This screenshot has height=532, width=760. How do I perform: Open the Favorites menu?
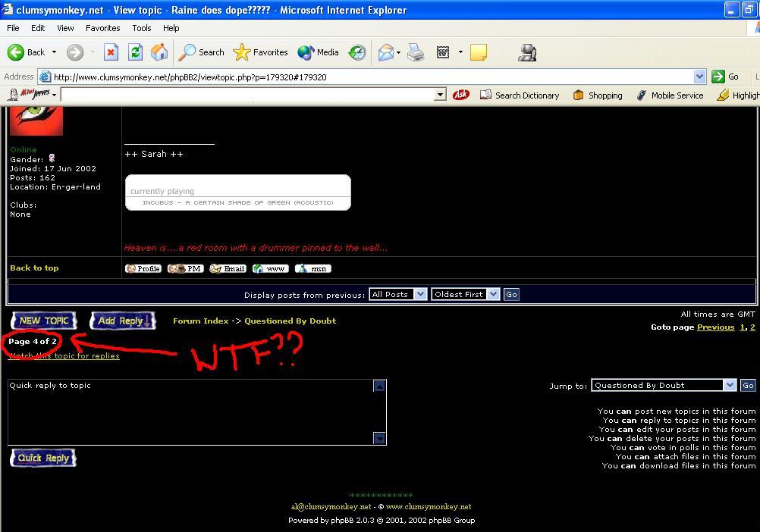[x=102, y=28]
